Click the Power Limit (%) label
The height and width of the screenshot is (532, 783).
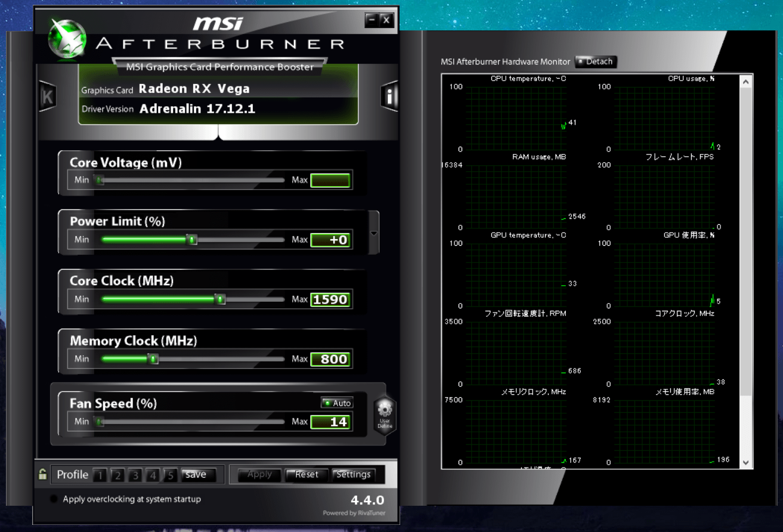coord(117,221)
